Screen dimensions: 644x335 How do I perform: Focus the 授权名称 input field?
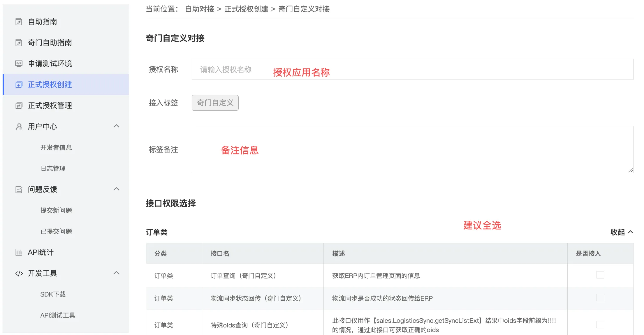pyautogui.click(x=412, y=70)
